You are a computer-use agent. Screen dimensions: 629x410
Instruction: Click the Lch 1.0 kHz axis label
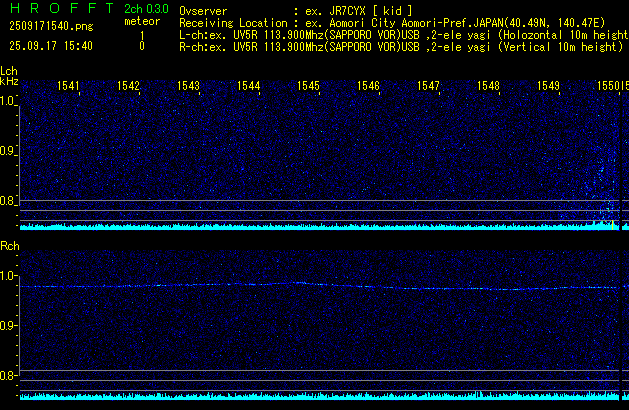8,101
